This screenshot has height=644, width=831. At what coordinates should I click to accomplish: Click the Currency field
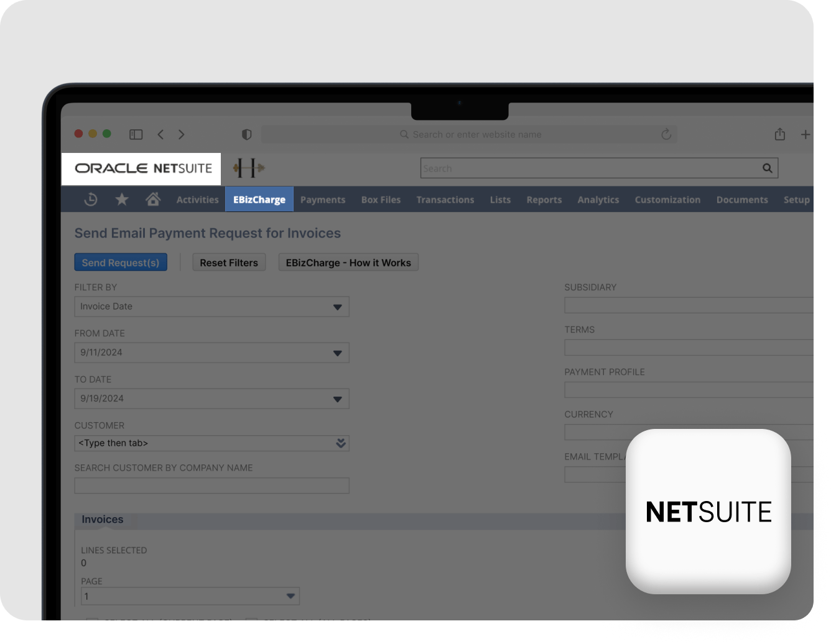689,432
